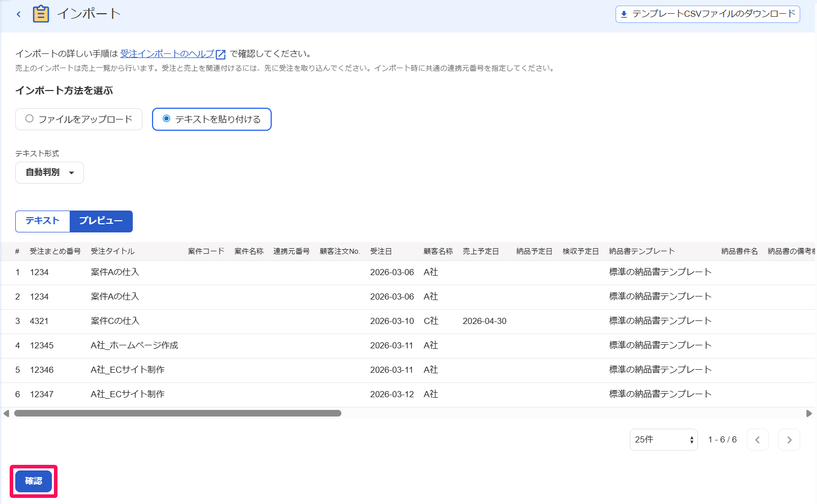Click the 受注タイトル column header
This screenshot has height=504, width=817.
(x=112, y=251)
